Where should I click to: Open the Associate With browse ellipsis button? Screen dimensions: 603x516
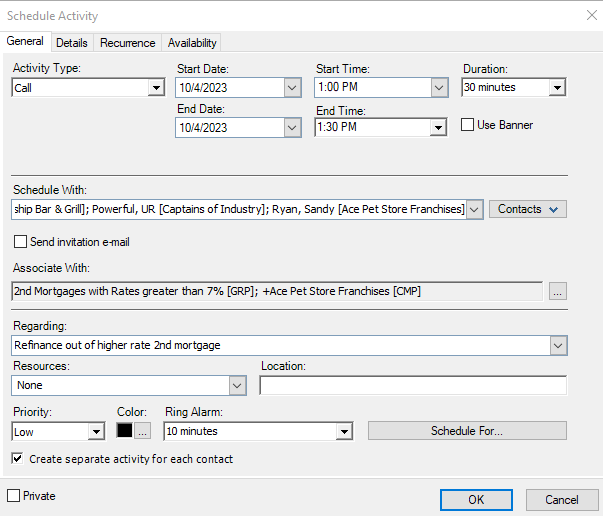[558, 291]
